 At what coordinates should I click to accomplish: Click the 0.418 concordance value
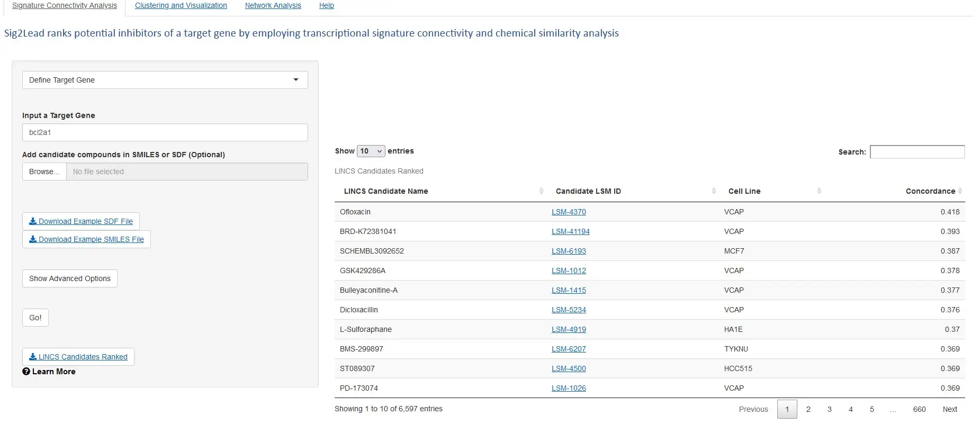[x=950, y=212]
